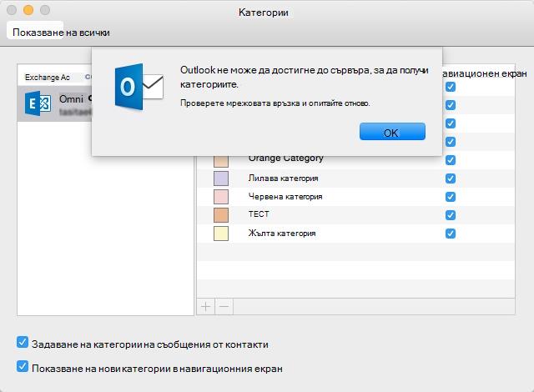Click the Exchange Ac column header
Viewport: 534px width, 392px height.
coord(48,78)
